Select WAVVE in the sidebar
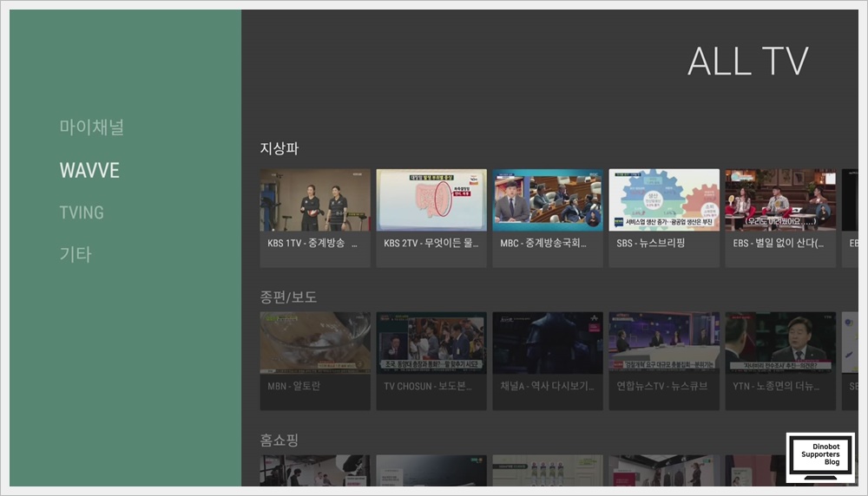Screen dimensions: 868x496 click(x=89, y=170)
